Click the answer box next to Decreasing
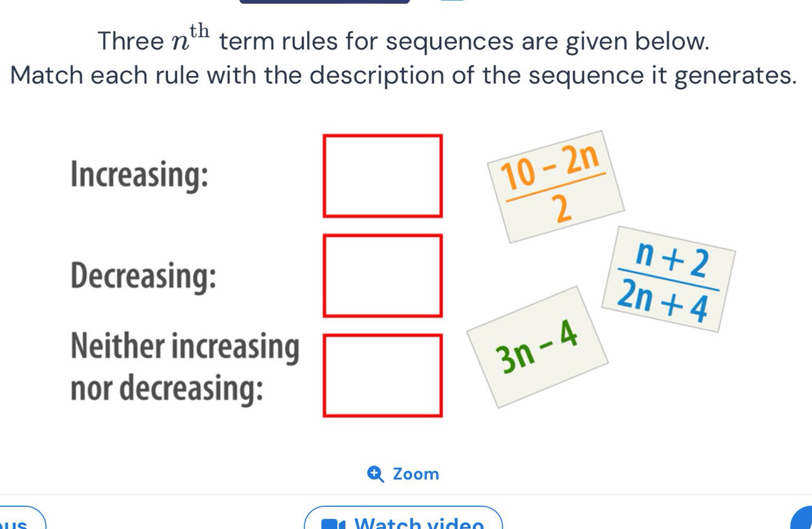 (x=383, y=276)
